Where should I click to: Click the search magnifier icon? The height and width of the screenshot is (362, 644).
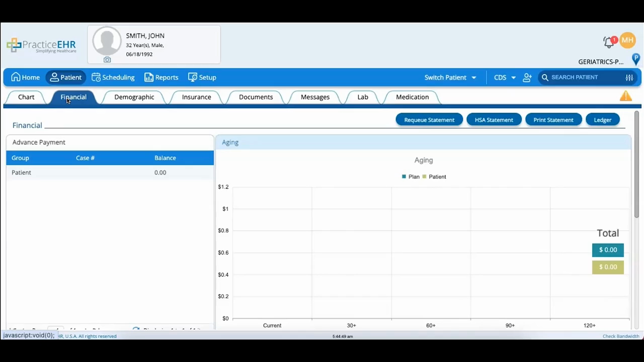(x=545, y=77)
